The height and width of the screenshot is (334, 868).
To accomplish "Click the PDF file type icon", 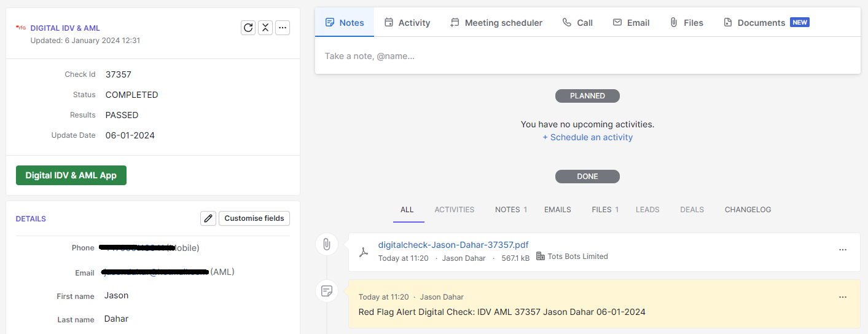I will 364,252.
